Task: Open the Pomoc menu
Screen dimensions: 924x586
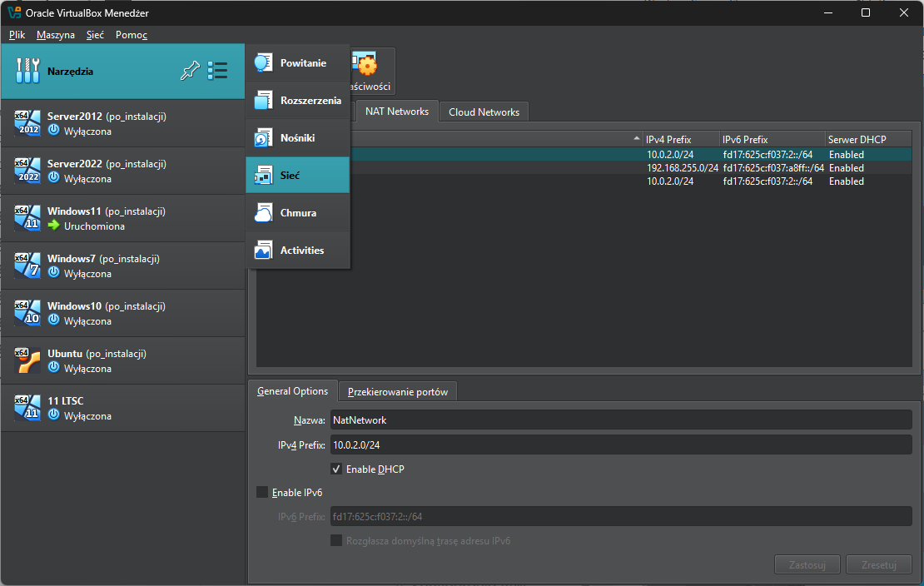Action: (132, 35)
